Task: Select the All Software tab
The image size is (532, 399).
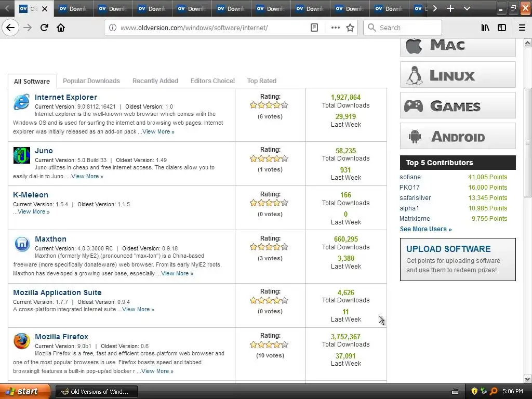Action: [x=32, y=82]
